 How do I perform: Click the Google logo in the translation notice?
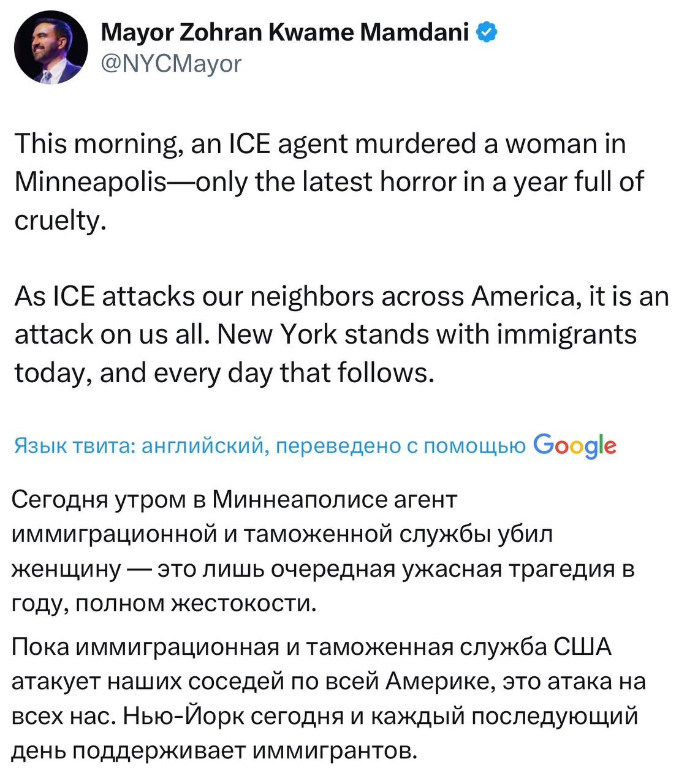coord(575,447)
